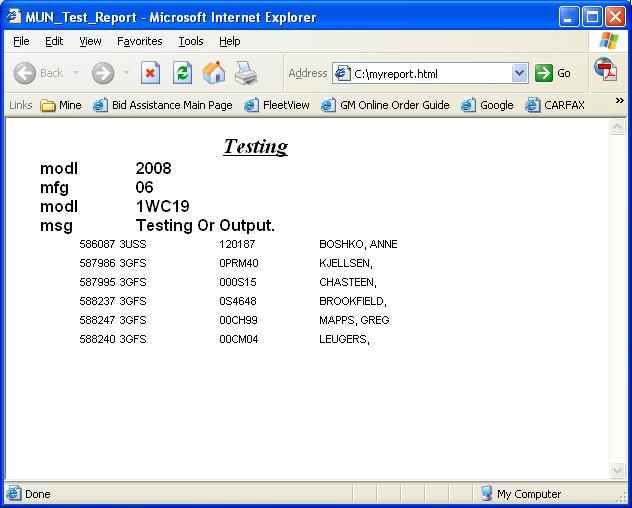
Task: Click the vertical scrollbar down arrow
Action: pos(618,470)
